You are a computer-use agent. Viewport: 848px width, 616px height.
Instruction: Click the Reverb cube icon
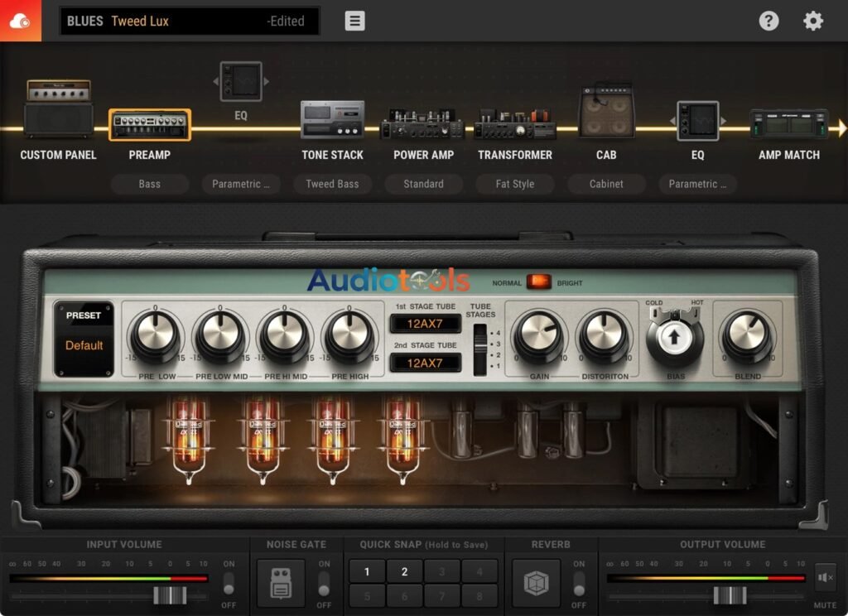point(535,583)
